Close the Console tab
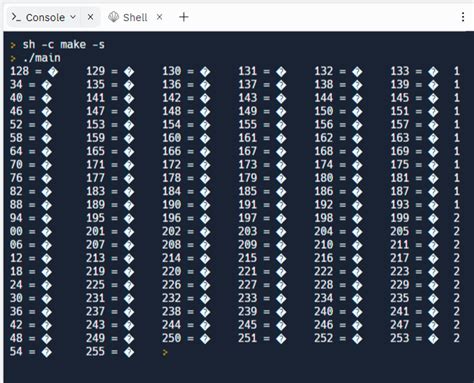 (x=90, y=17)
